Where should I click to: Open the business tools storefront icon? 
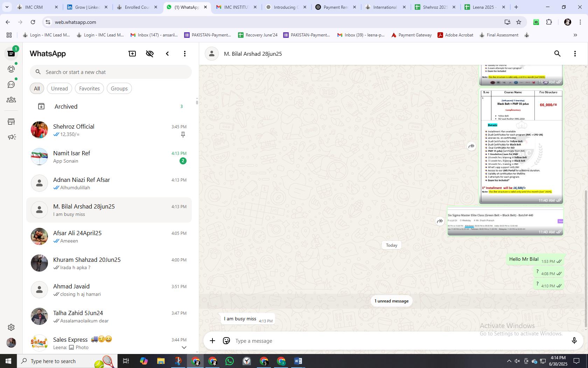11,122
